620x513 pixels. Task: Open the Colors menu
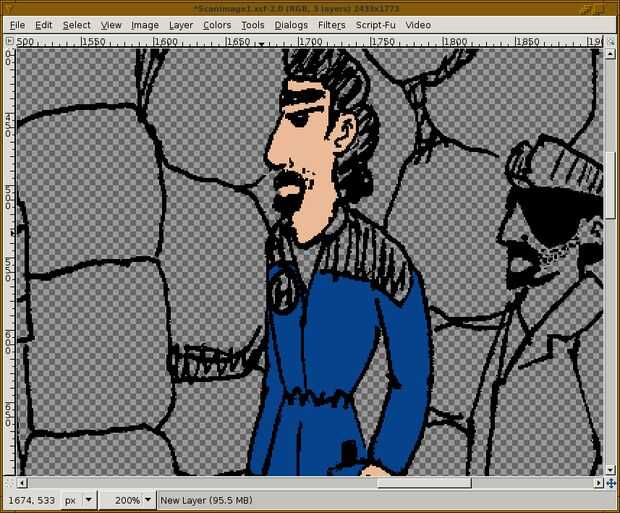(x=217, y=25)
